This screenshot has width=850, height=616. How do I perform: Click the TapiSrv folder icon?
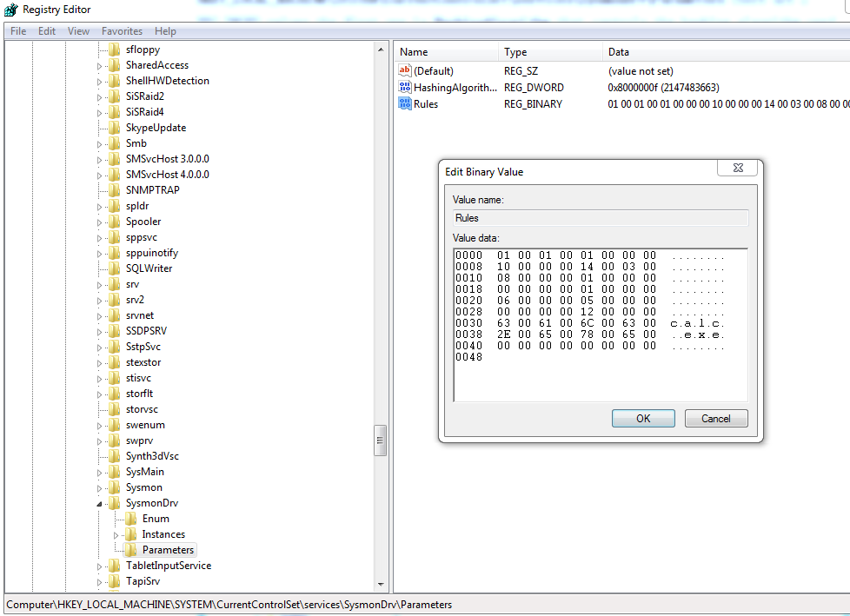tap(115, 581)
